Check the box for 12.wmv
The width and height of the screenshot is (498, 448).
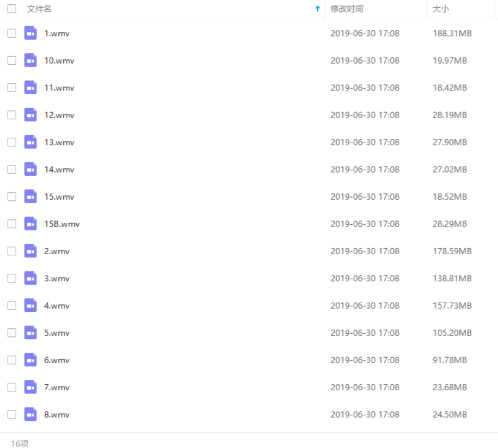click(12, 115)
